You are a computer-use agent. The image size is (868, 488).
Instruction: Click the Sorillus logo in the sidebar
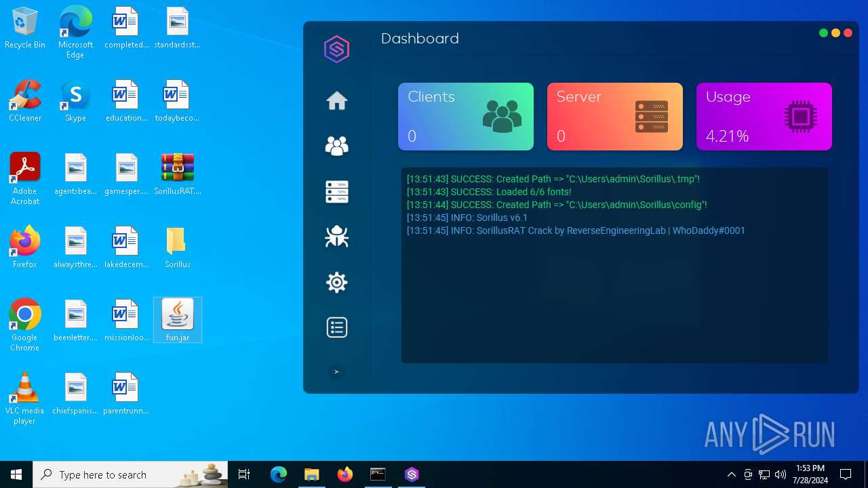336,49
